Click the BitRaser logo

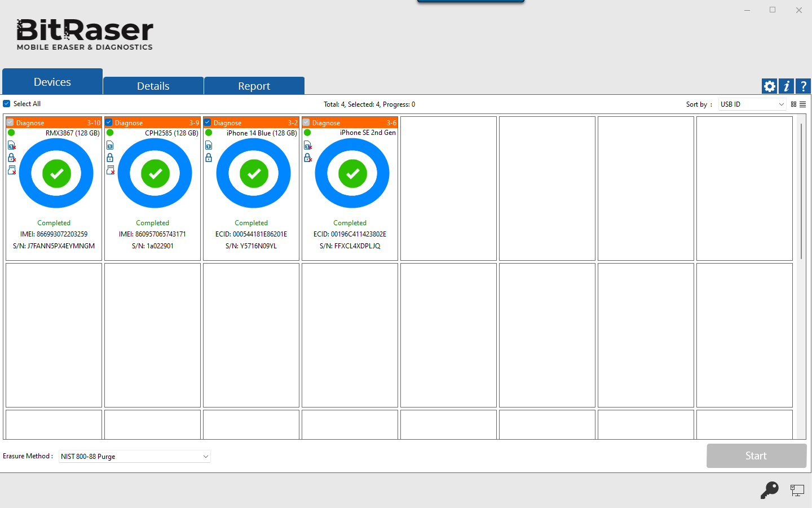click(85, 34)
